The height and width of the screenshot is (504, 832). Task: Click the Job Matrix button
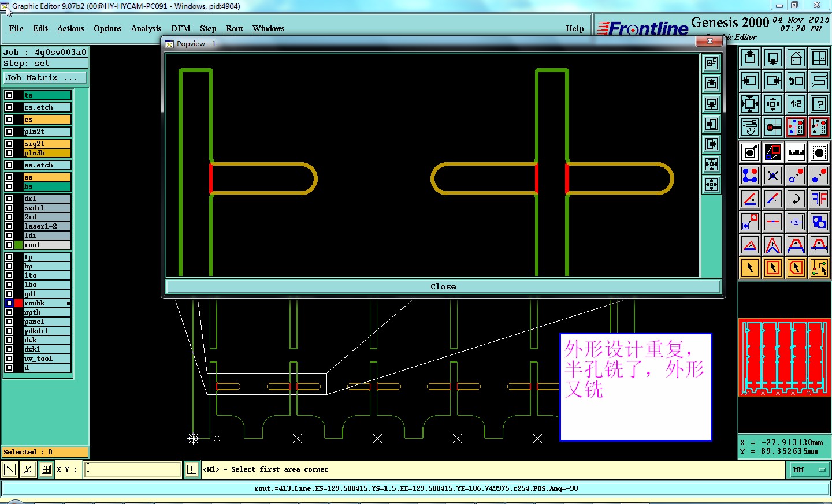pyautogui.click(x=46, y=77)
